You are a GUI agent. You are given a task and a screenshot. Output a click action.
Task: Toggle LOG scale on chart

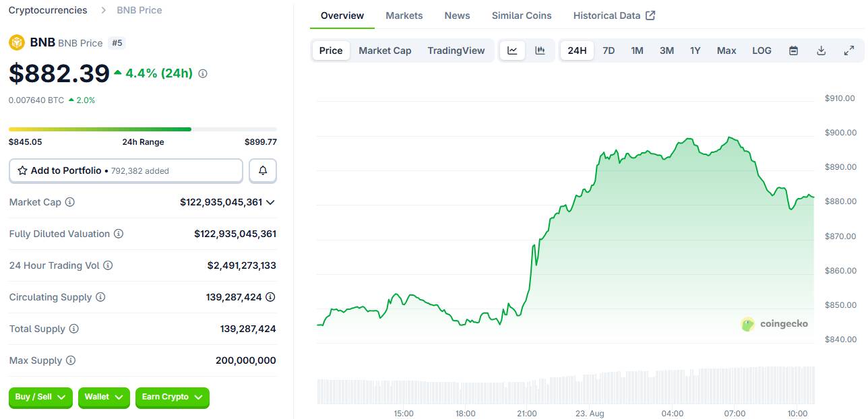(762, 51)
